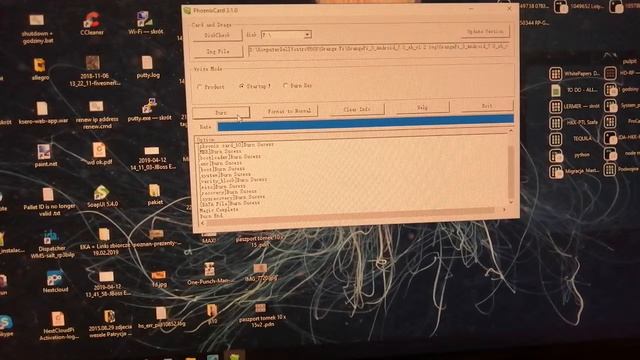This screenshot has height=360, width=640.
Task: Open the One-Punch-Man desktop icon
Action: point(210,273)
